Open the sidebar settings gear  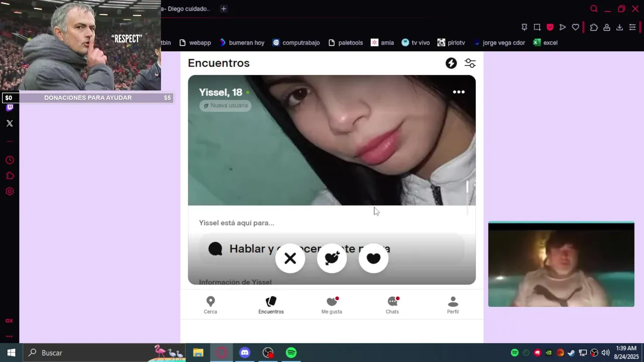pyautogui.click(x=10, y=192)
